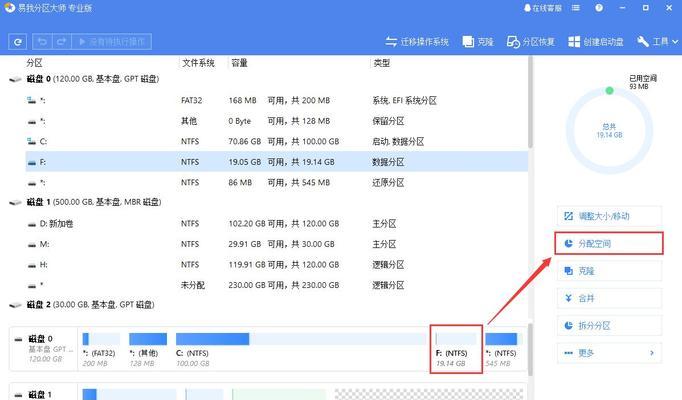Click the undo arrow button
682x400 pixels.
click(x=42, y=42)
